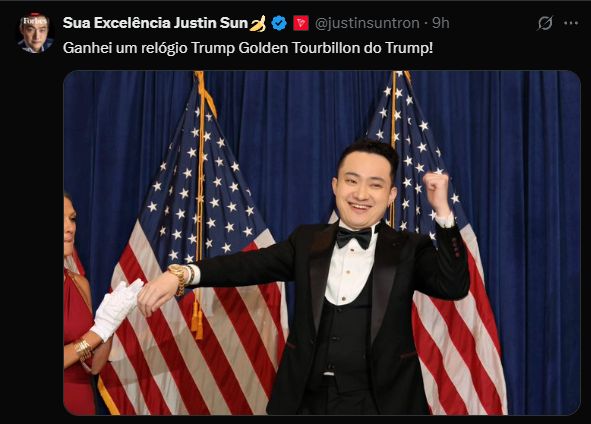Click the red TRON affiliate badge
This screenshot has height=424, width=591.
301,23
